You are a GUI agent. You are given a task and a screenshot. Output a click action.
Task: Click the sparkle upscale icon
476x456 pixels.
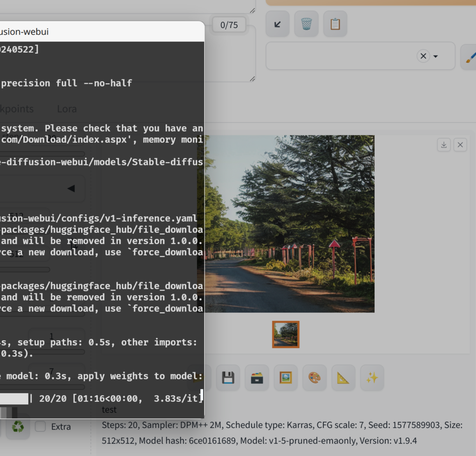tap(372, 377)
